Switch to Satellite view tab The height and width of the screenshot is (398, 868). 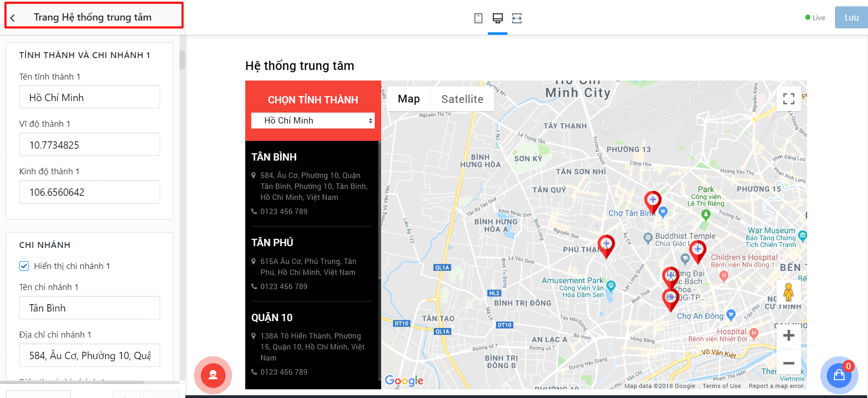tap(462, 99)
